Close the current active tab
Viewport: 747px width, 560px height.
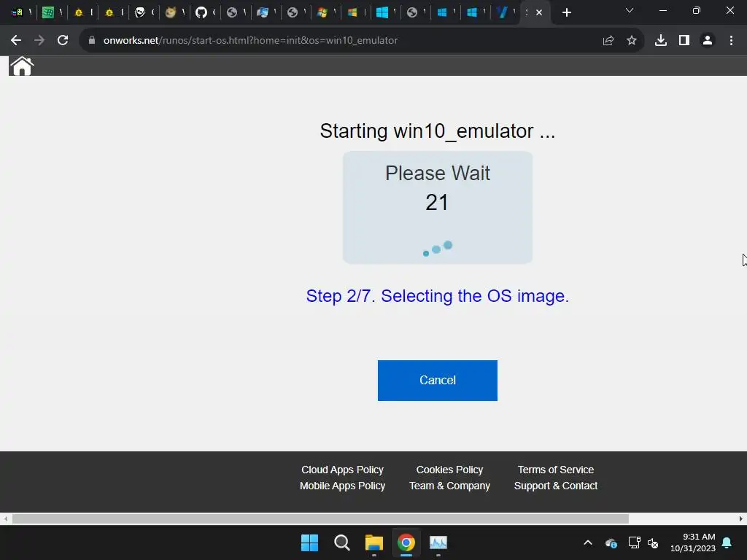[539, 13]
